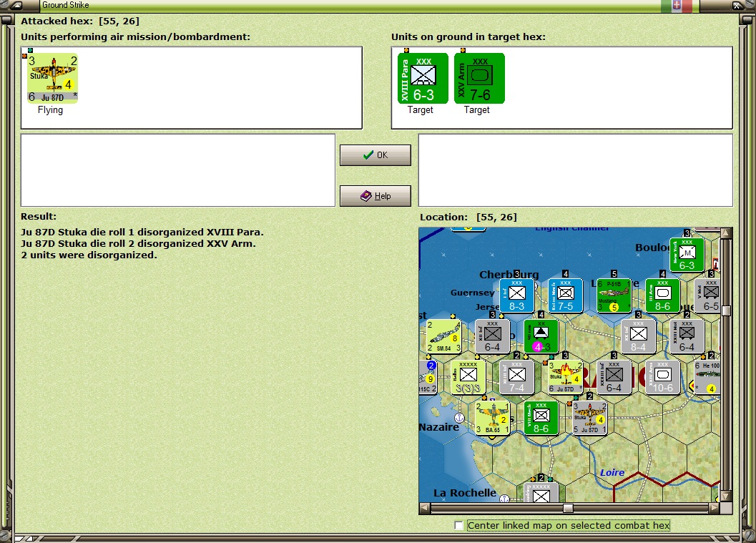Click the blue 7-5 mechanized unit on map
Screen dimensions: 756x543
click(565, 295)
